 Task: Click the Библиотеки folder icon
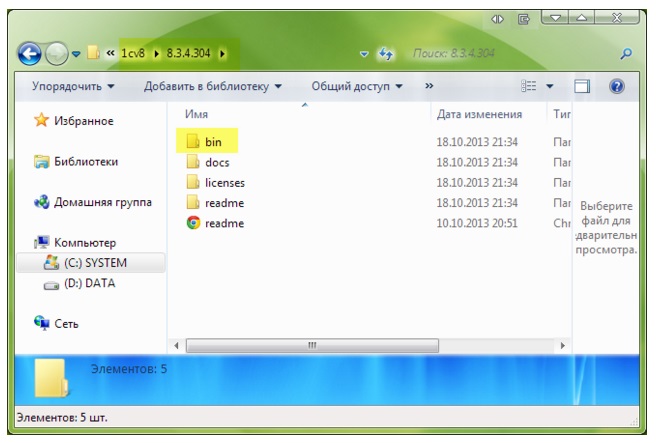pos(41,161)
